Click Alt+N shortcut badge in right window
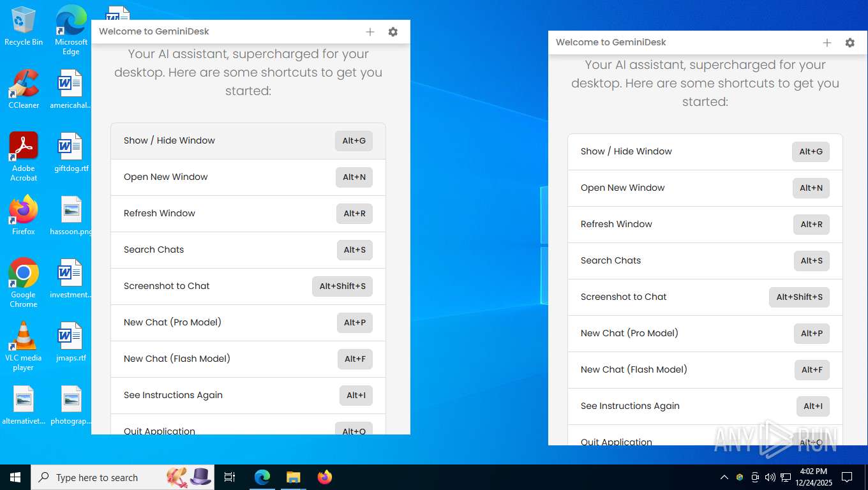This screenshot has height=490, width=868. 811,188
